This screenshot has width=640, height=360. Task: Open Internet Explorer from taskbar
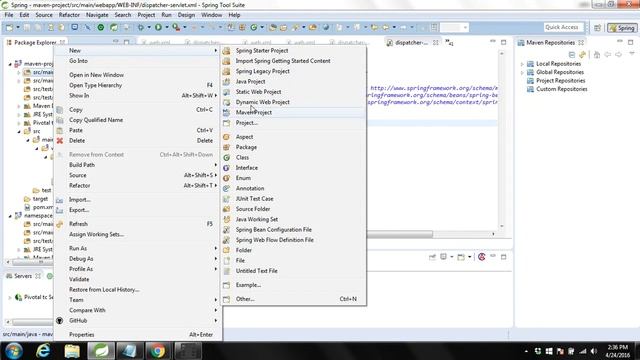pos(43,351)
